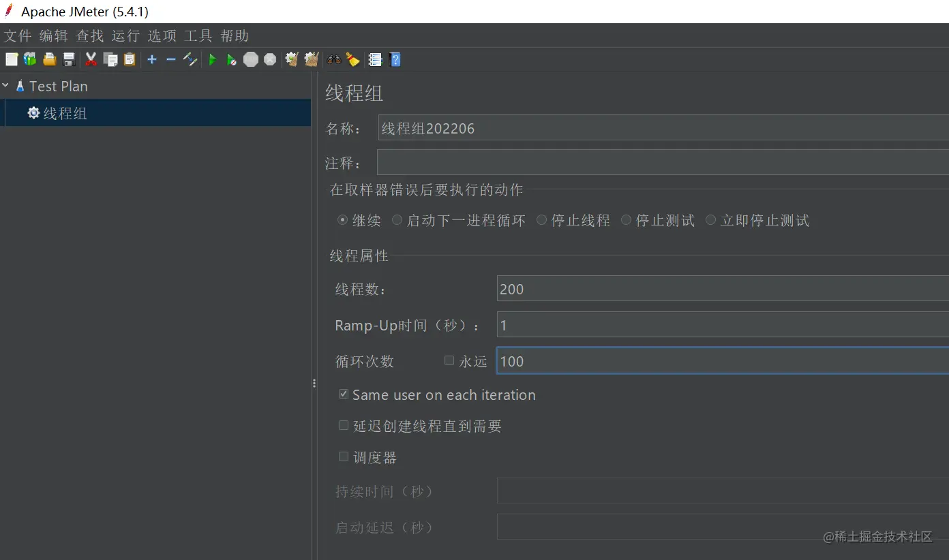Reset the search via toolbar icon

coord(352,60)
